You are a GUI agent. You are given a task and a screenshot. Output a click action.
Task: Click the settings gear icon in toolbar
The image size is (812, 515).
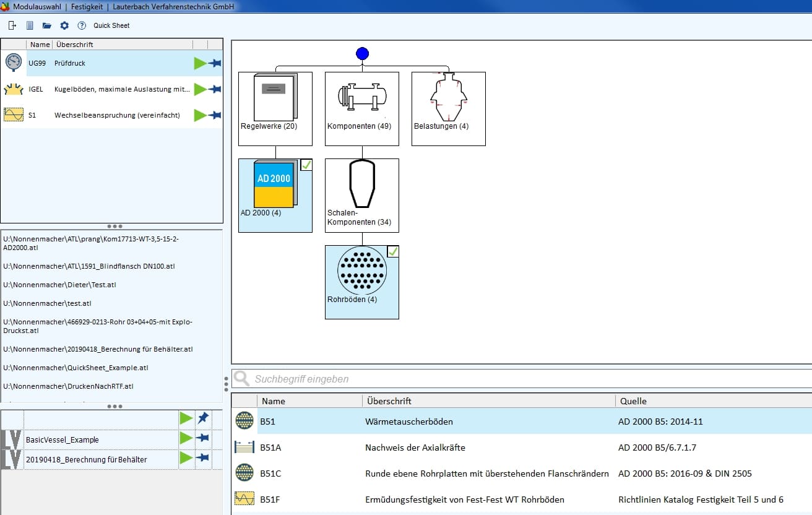pos(64,25)
